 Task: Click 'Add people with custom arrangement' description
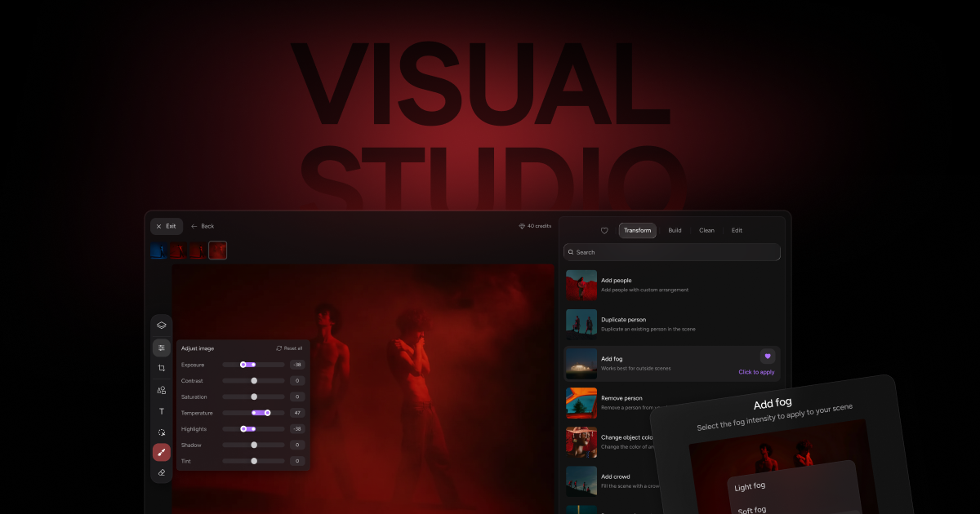[644, 290]
